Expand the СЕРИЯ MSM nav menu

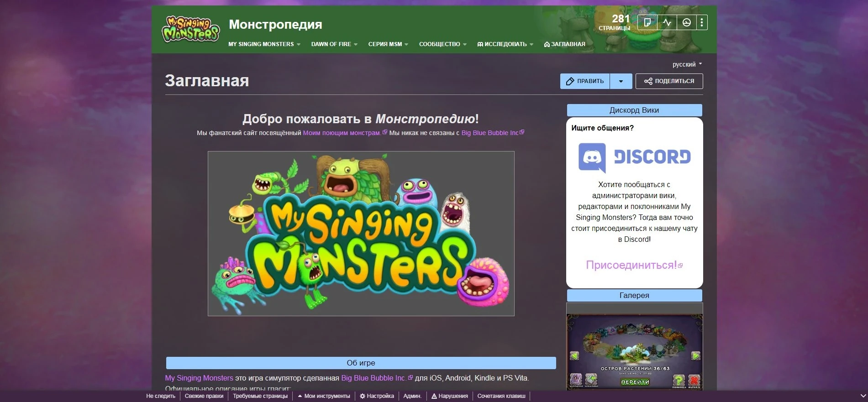(388, 44)
